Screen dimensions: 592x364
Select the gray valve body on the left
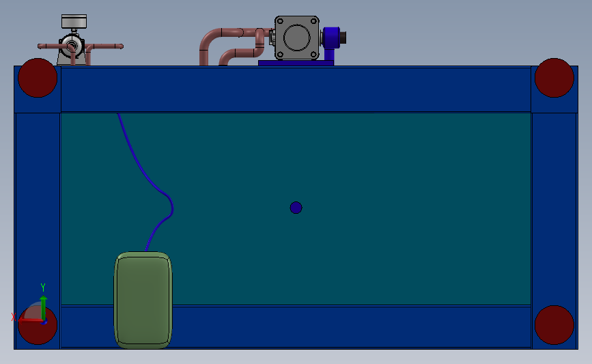pos(72,46)
